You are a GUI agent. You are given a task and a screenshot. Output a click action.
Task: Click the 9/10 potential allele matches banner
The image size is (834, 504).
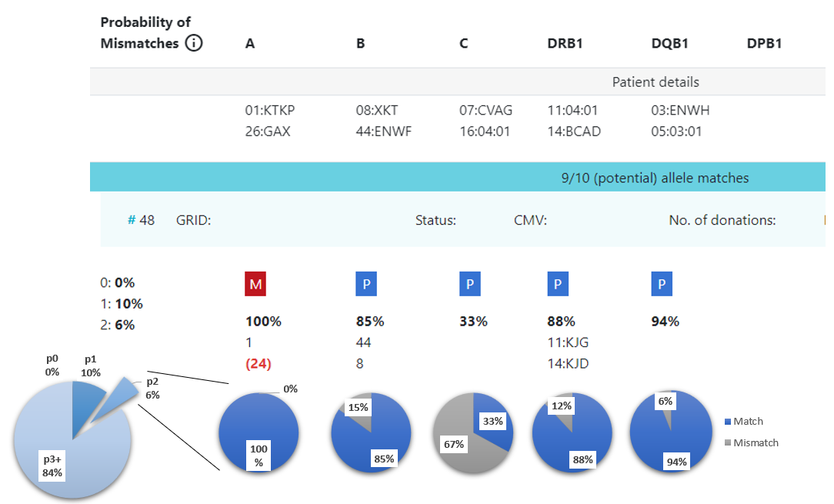(654, 179)
